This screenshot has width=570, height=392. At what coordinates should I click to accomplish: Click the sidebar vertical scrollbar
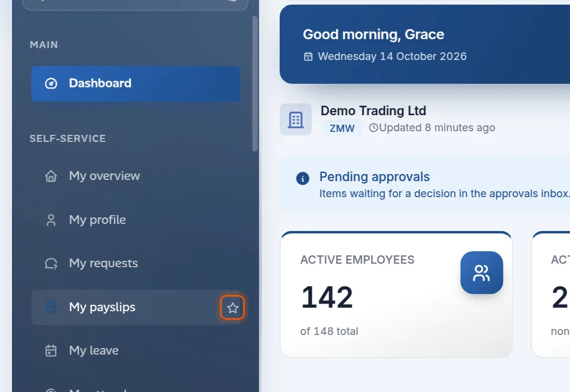point(255,84)
